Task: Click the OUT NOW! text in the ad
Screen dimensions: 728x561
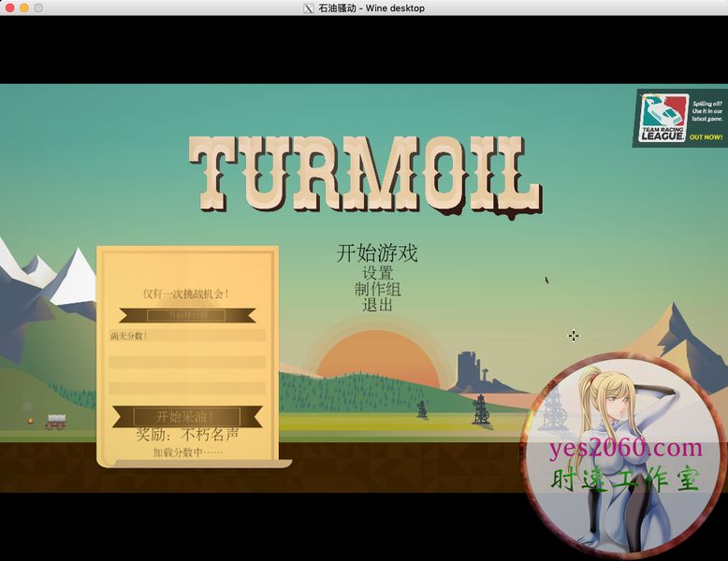Action: coord(706,137)
